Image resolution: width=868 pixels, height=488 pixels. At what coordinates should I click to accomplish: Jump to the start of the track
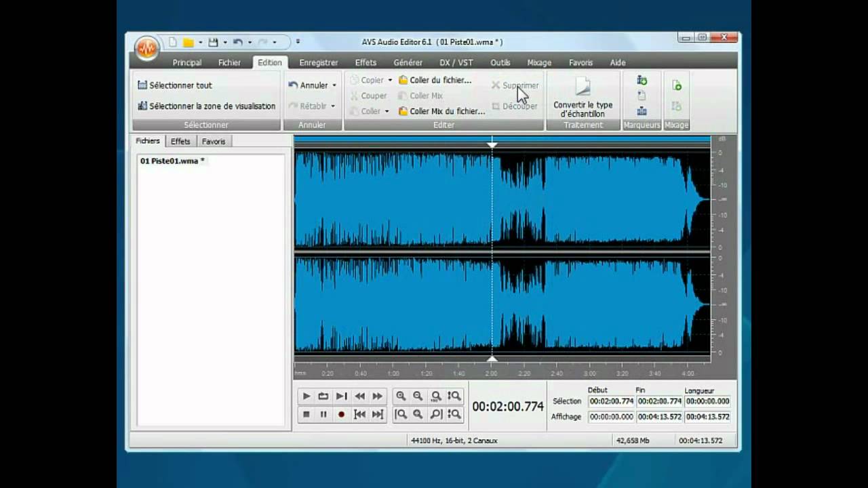coord(359,414)
